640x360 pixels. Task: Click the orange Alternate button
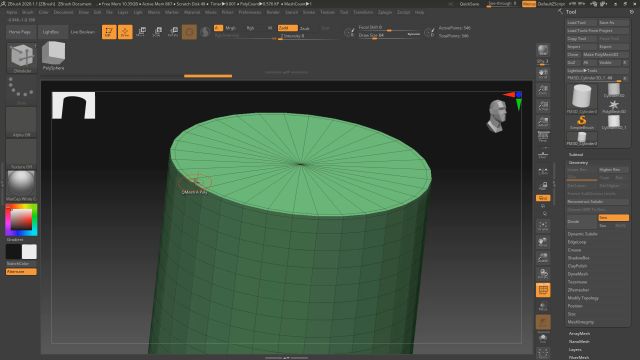[21, 271]
